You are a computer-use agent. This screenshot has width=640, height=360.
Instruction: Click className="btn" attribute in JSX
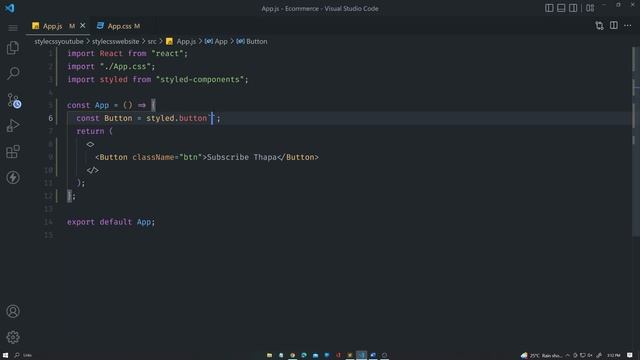(167, 157)
